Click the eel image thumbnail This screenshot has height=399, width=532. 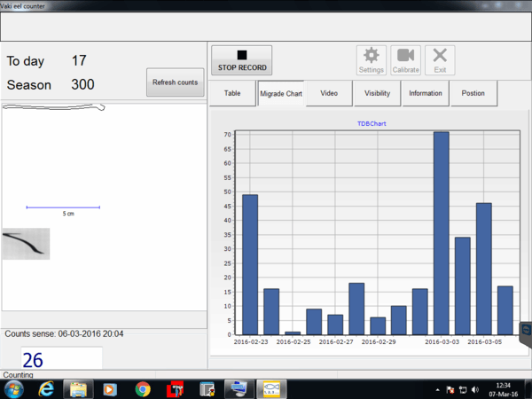tap(26, 244)
